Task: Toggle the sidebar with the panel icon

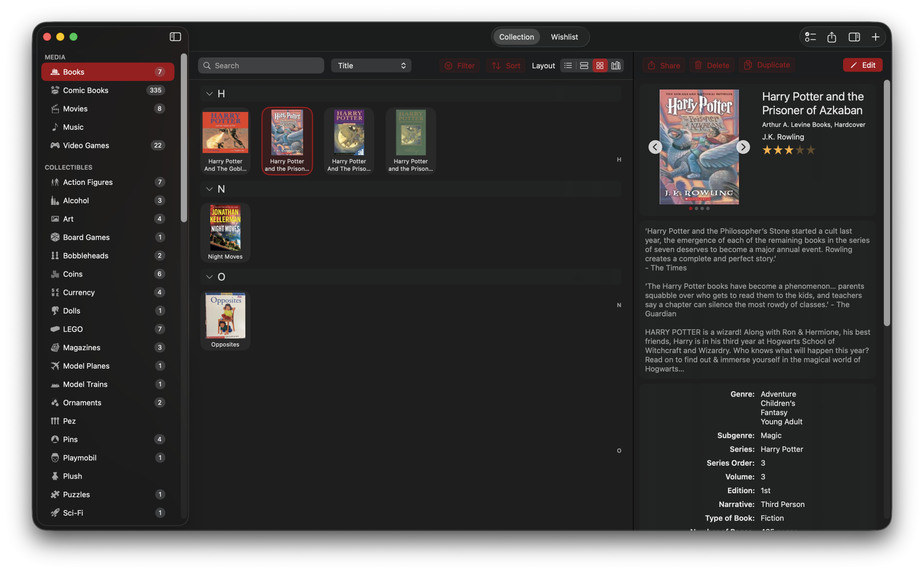Action: 175,37
